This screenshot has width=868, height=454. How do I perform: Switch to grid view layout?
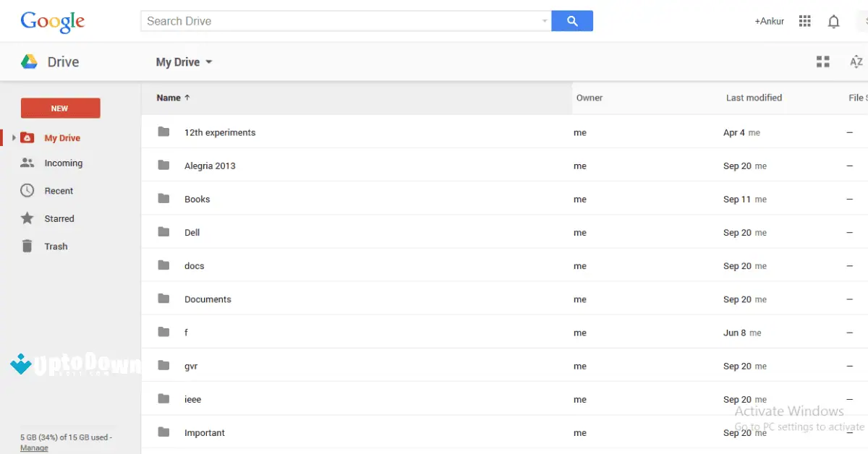click(823, 61)
